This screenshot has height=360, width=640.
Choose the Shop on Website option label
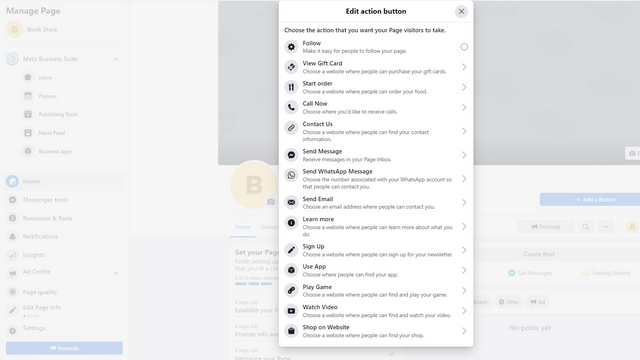326,327
